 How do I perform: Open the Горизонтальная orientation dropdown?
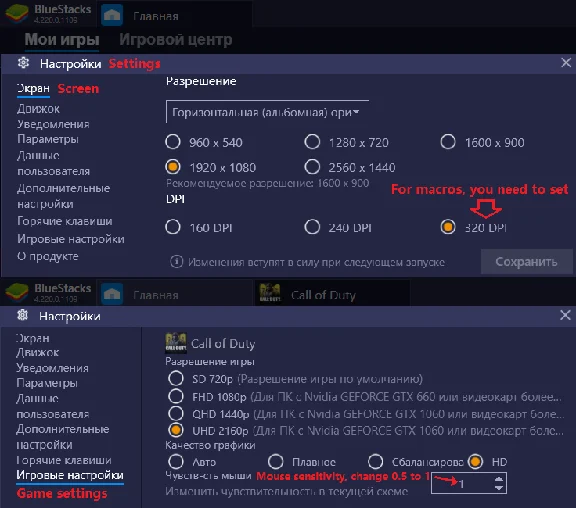[267, 112]
